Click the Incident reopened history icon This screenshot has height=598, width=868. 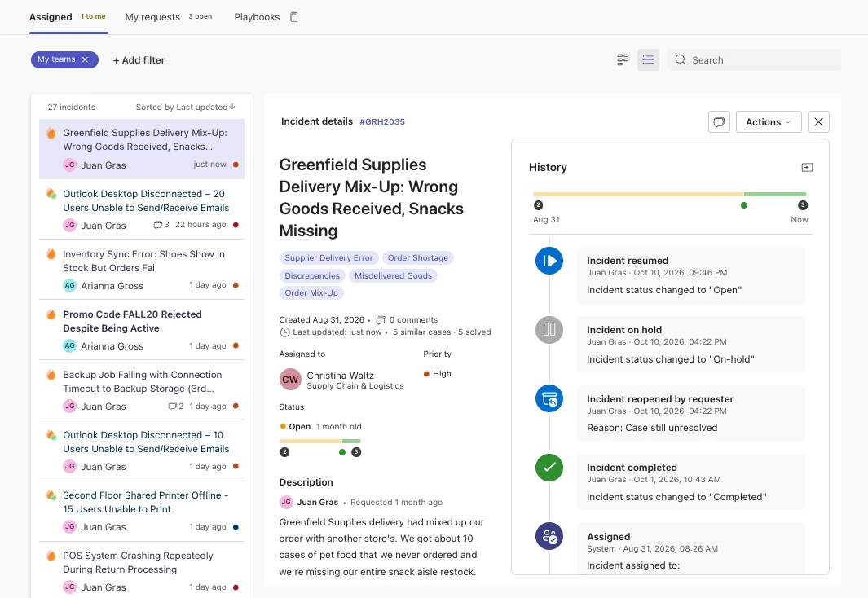point(549,399)
